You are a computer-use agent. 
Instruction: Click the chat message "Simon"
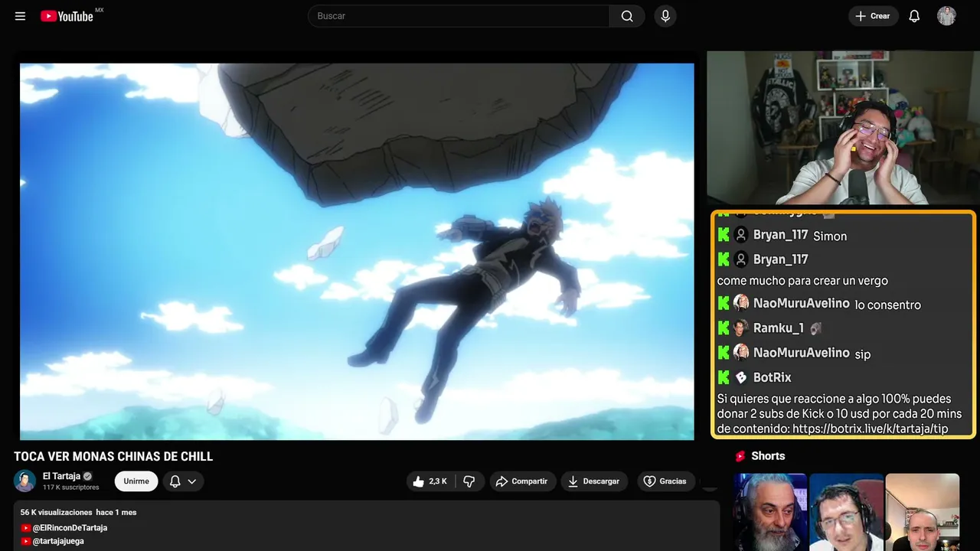click(x=830, y=236)
